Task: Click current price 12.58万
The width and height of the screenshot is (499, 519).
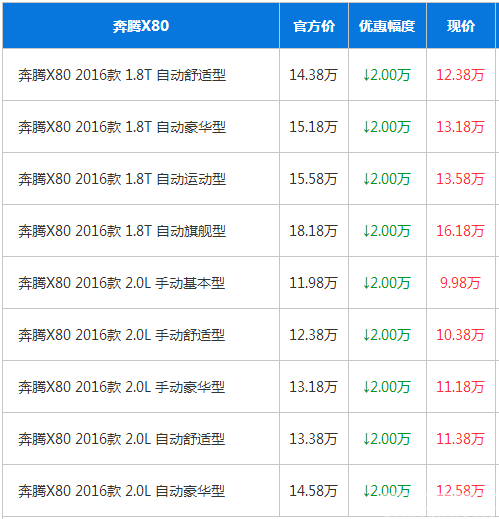Action: [x=460, y=491]
